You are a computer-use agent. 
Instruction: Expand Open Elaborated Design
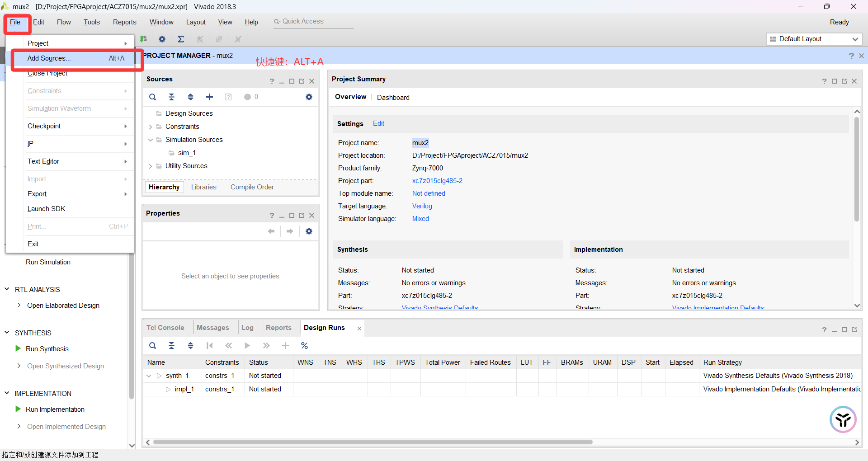(19, 306)
